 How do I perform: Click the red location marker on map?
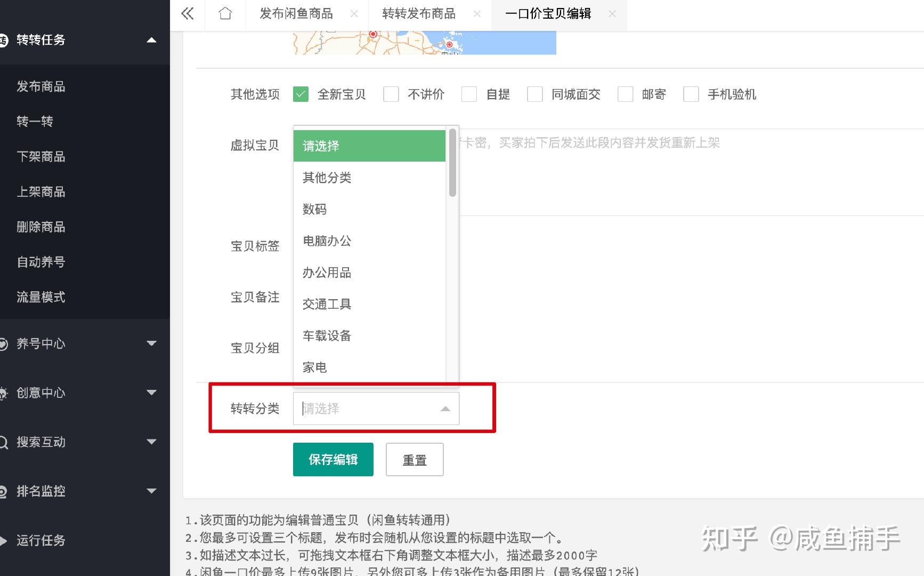(373, 35)
